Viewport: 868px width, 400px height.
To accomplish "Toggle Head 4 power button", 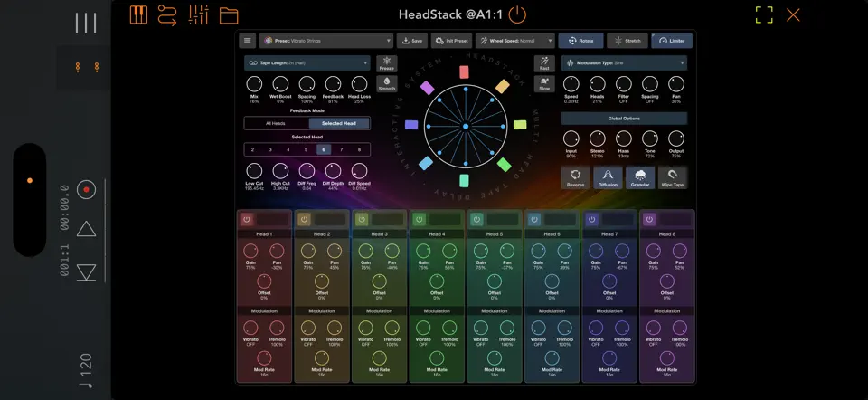I will click(x=420, y=219).
